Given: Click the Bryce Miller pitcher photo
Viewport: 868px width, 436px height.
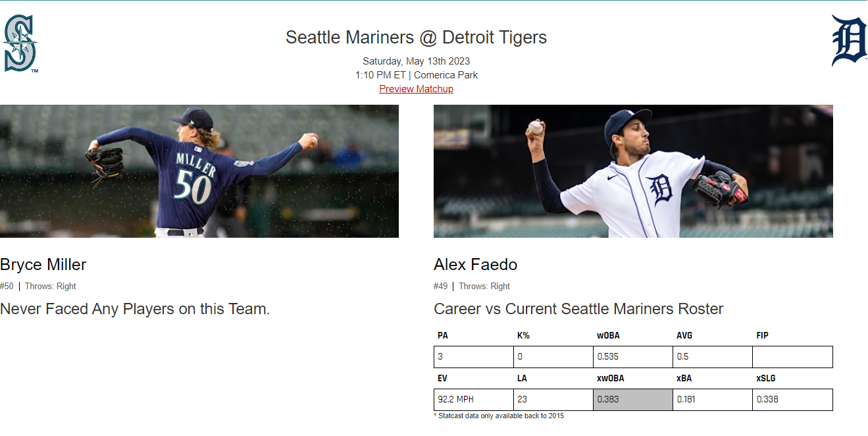Looking at the screenshot, I should pos(199,171).
